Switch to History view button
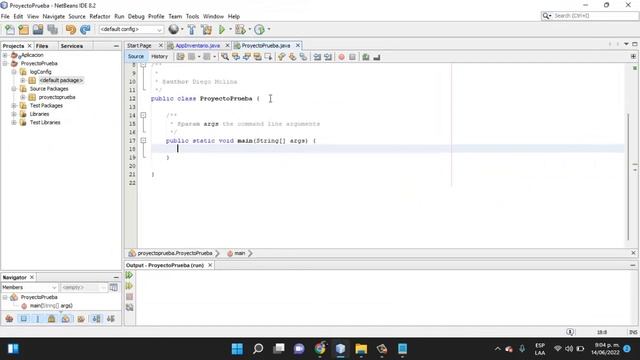 click(x=159, y=57)
